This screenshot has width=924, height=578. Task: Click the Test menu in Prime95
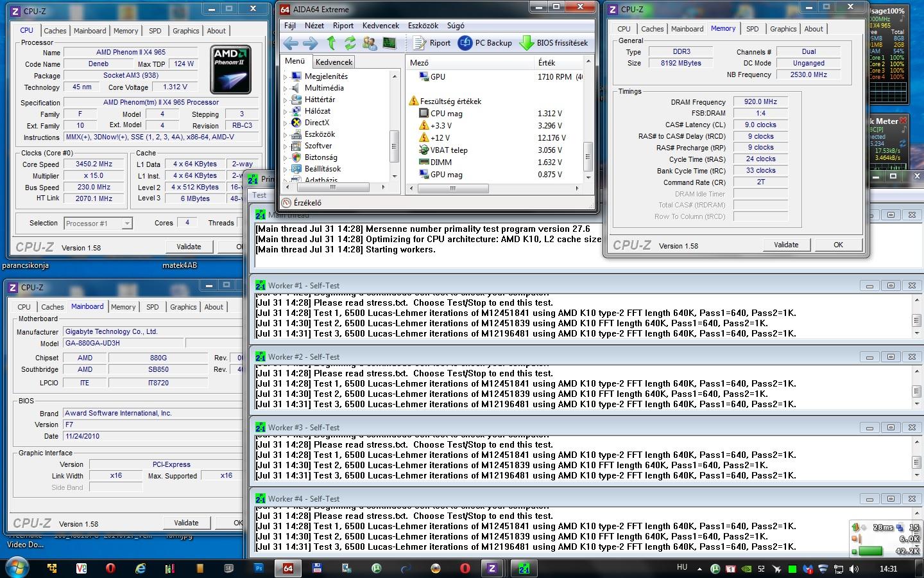tap(259, 195)
